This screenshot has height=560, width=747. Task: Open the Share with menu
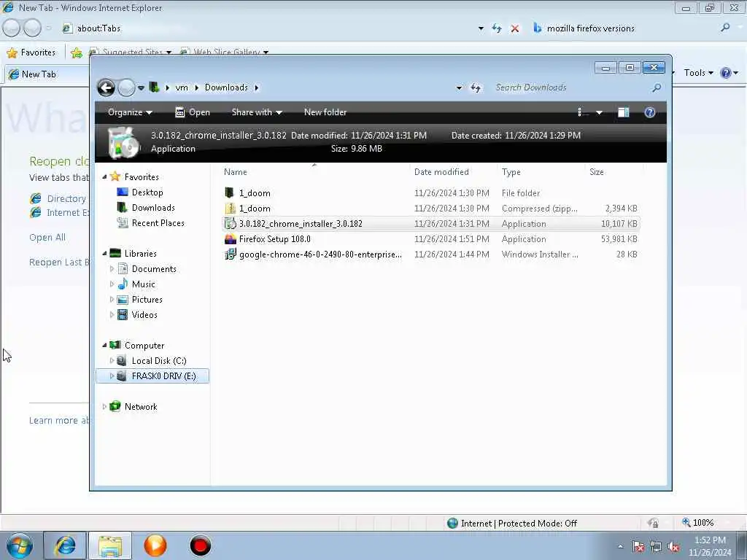[x=257, y=112]
